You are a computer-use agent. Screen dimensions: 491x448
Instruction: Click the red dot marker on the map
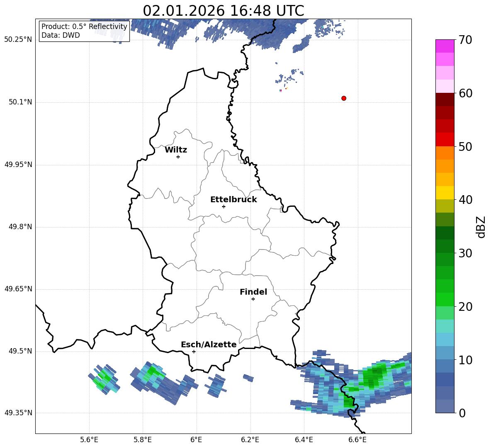344,98
